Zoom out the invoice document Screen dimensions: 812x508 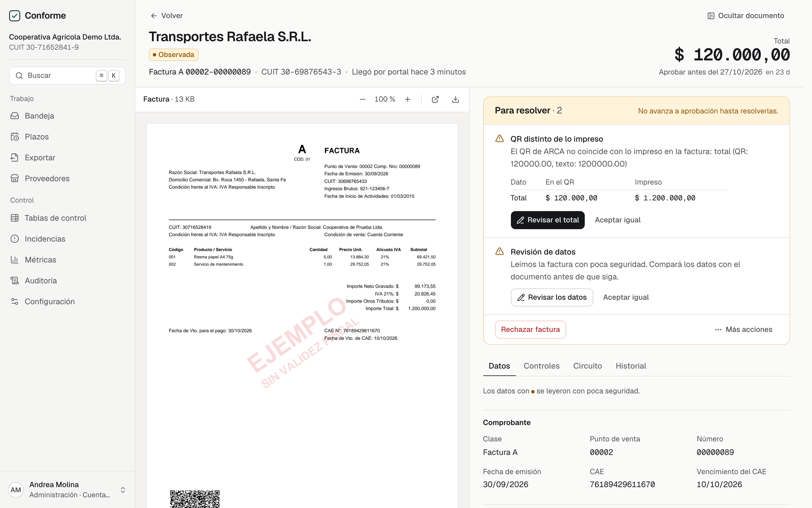[362, 99]
